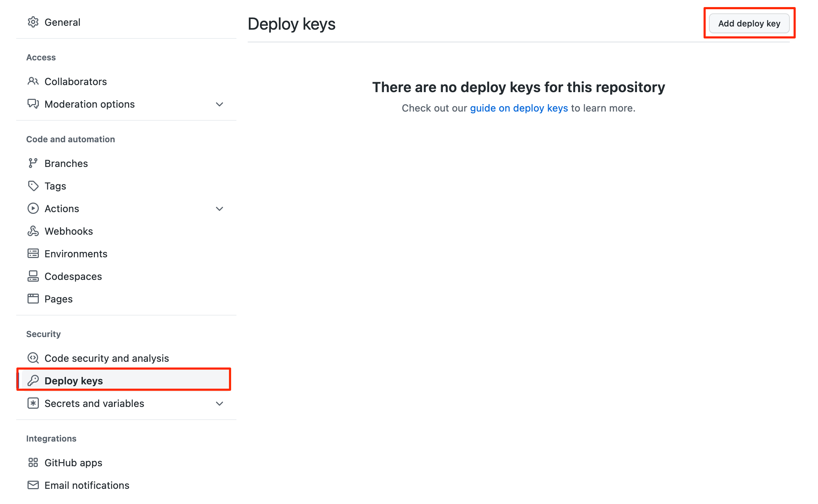Open the Secrets and variables section
This screenshot has height=504, width=818.
126,403
